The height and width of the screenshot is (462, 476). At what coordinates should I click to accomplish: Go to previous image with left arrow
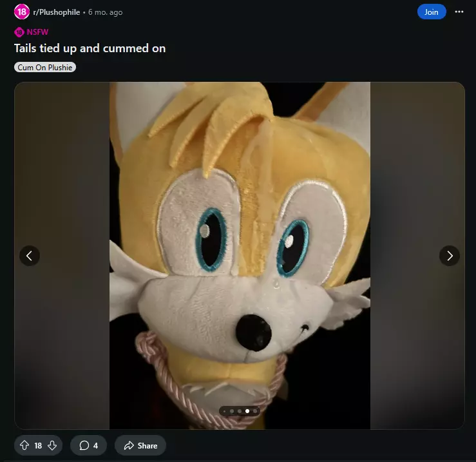[30, 256]
